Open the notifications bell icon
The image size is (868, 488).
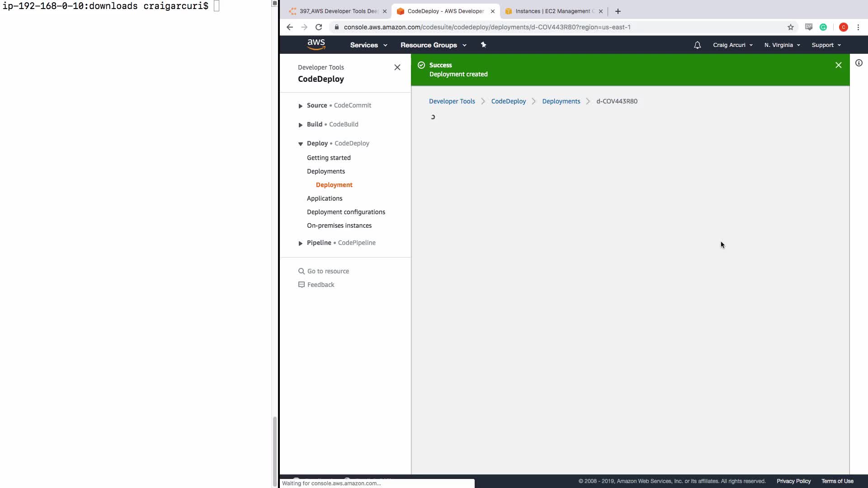tap(697, 45)
